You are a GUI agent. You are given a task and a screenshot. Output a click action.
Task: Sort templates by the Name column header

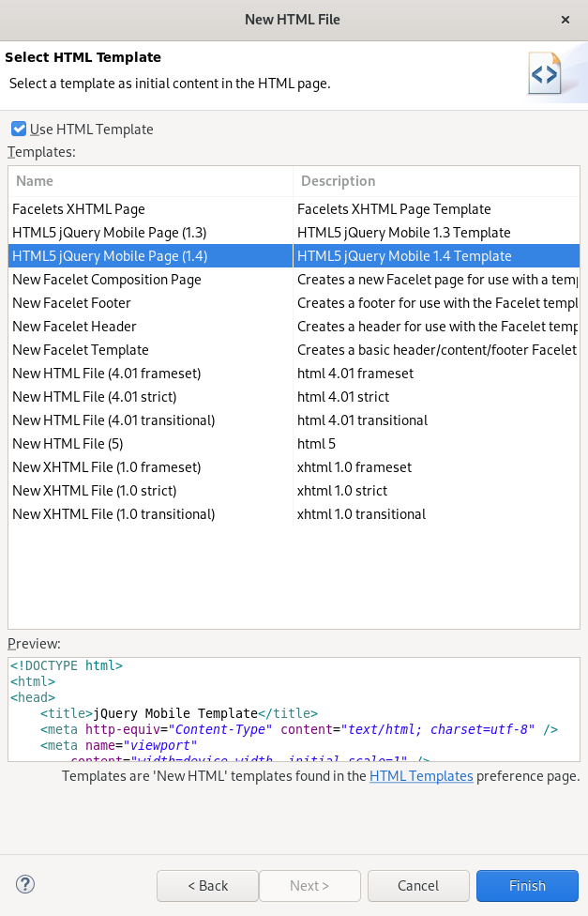[150, 181]
